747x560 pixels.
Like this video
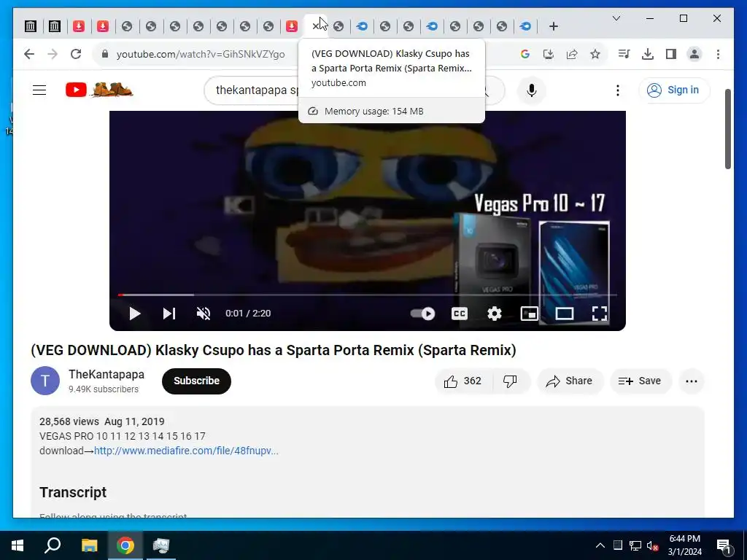(462, 381)
